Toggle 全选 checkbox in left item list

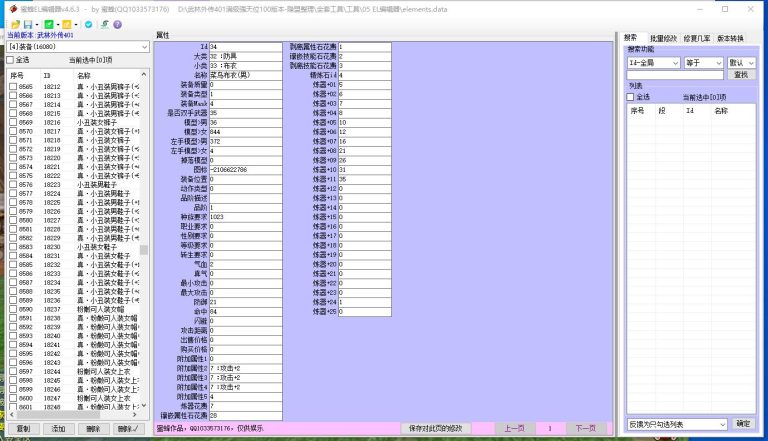tap(10, 60)
